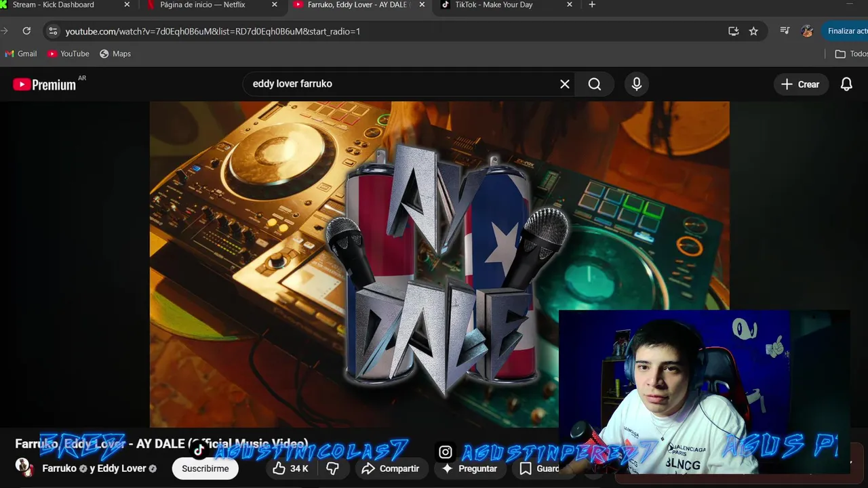The height and width of the screenshot is (488, 868).
Task: Click the Compartir share button
Action: (391, 468)
